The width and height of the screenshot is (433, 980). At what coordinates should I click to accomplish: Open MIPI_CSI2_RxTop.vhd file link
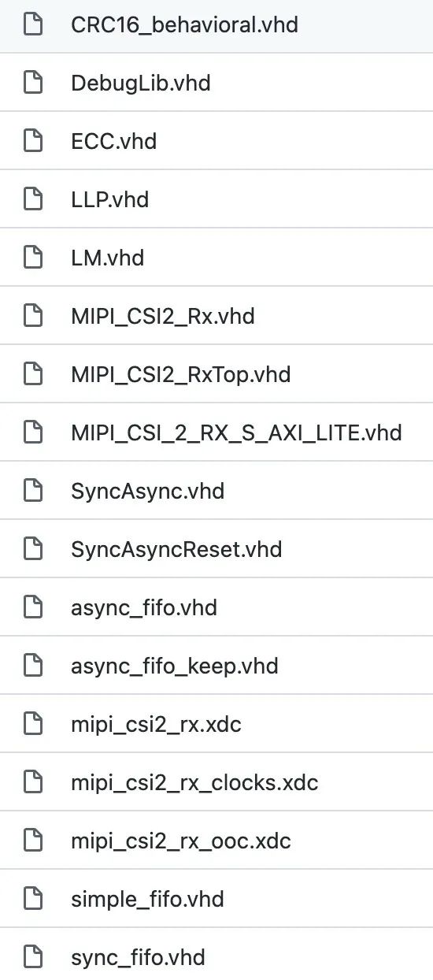181,375
